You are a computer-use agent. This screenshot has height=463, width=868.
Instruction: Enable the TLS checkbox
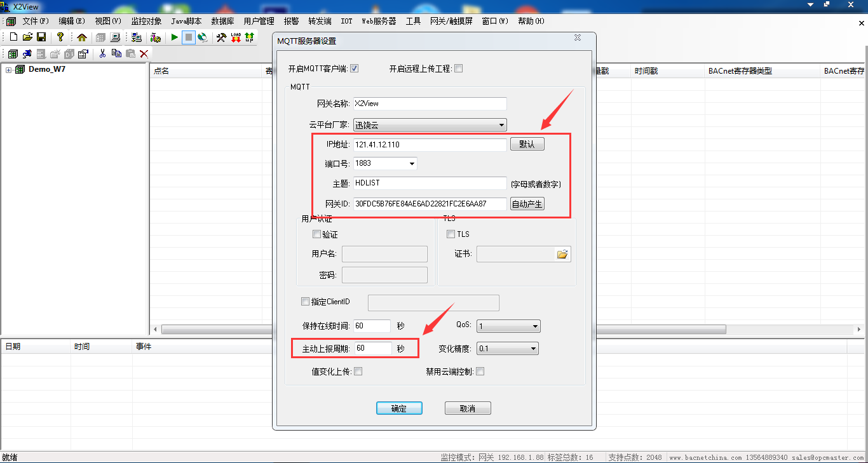pos(451,234)
